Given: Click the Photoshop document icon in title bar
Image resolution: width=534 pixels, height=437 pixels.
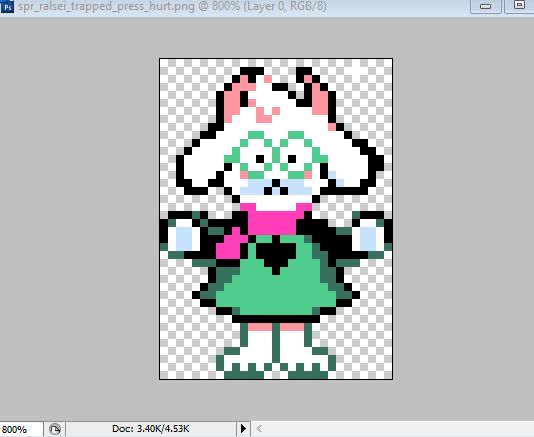Looking at the screenshot, I should [x=7, y=6].
